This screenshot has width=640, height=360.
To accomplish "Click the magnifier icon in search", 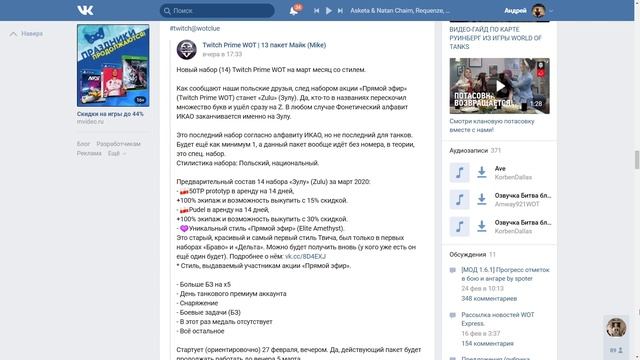I will tap(167, 11).
